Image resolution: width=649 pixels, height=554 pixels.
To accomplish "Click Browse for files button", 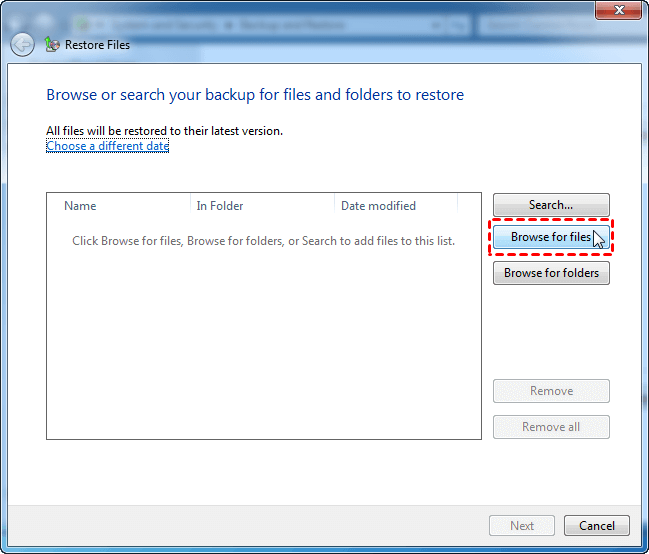I will coord(551,237).
